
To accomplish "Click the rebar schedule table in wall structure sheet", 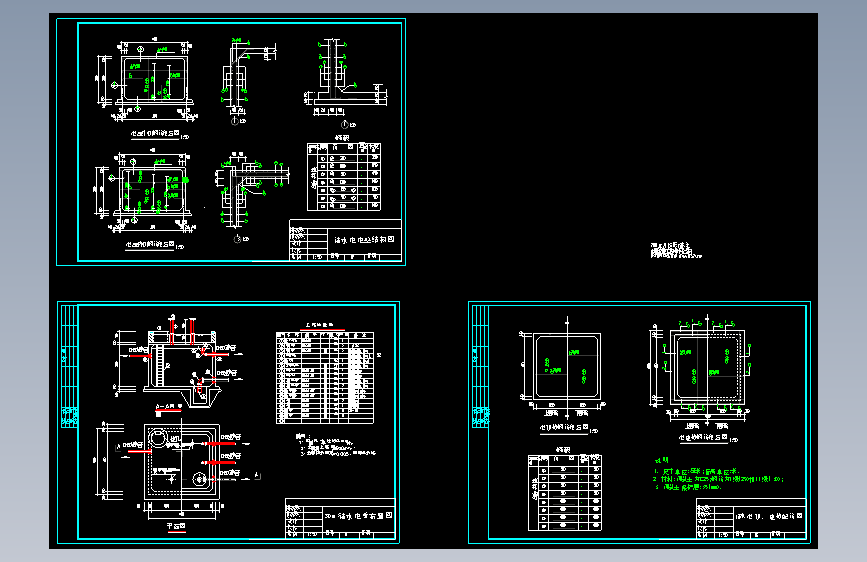I will click(344, 176).
